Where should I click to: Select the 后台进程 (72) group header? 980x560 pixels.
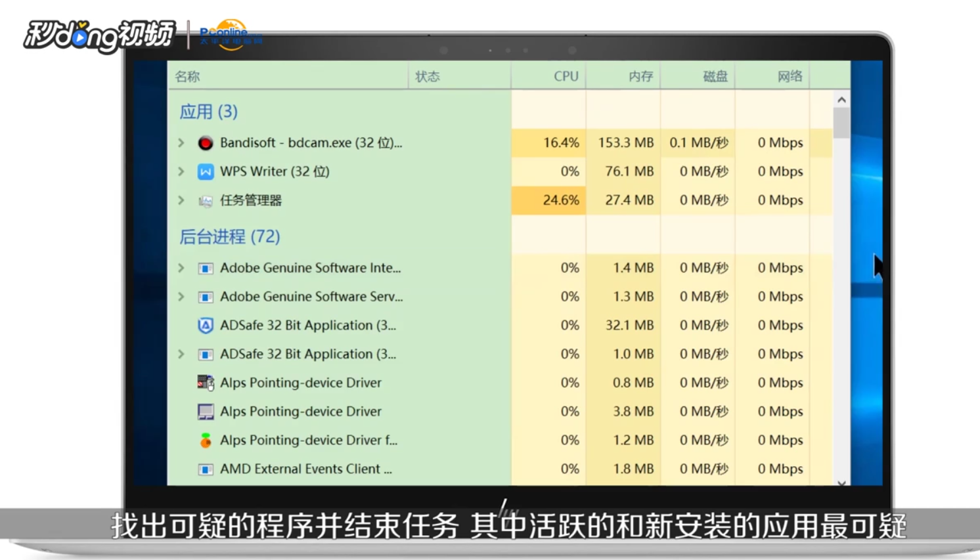click(x=229, y=236)
